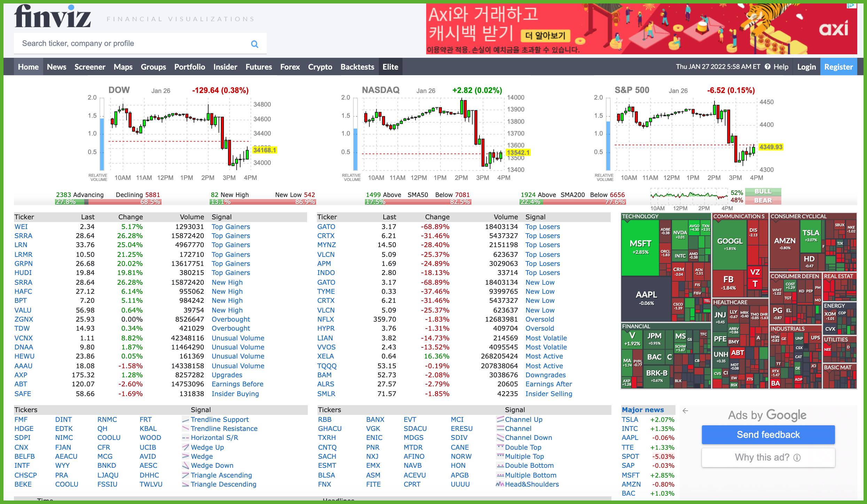Click the Overbought signal for ZGNX
The height and width of the screenshot is (504, 867).
(231, 319)
